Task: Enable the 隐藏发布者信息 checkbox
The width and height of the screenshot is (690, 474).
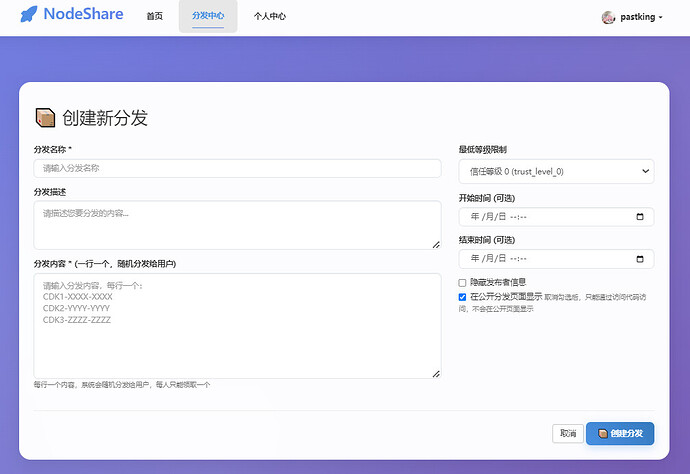Action: pos(462,283)
